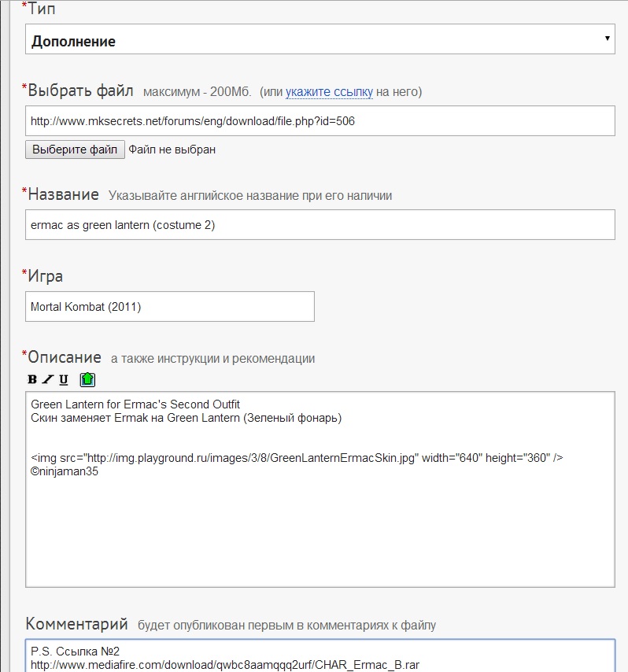
Task: Click the 'Выберите файл' button
Action: 75,150
